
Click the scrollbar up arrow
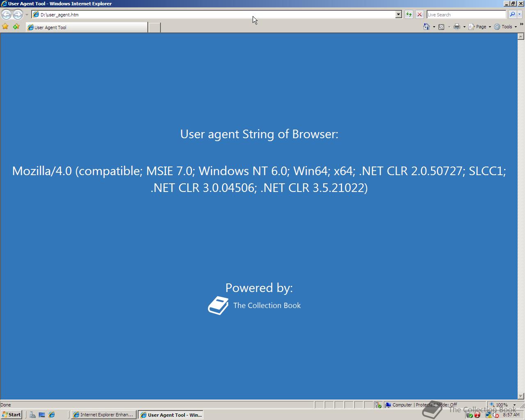tap(521, 37)
